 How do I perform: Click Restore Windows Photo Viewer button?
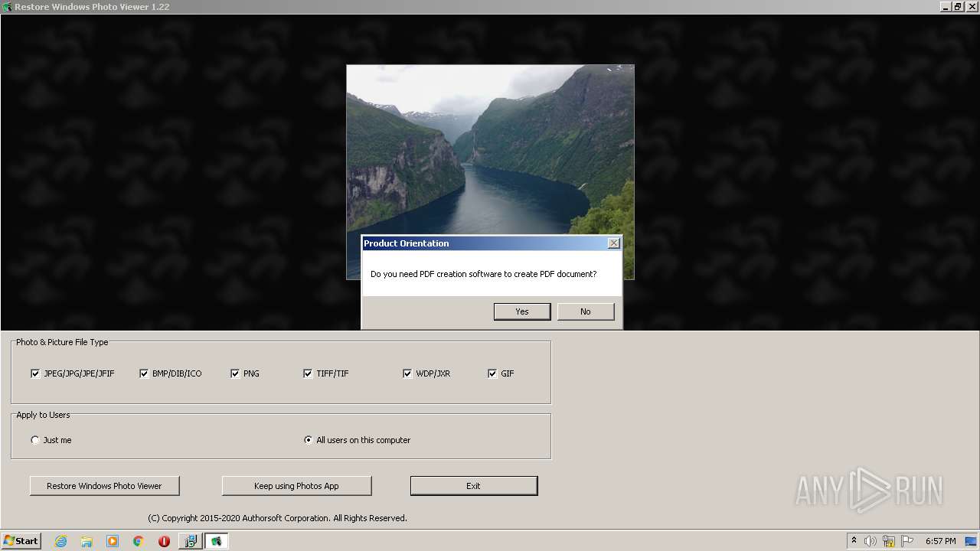(104, 486)
